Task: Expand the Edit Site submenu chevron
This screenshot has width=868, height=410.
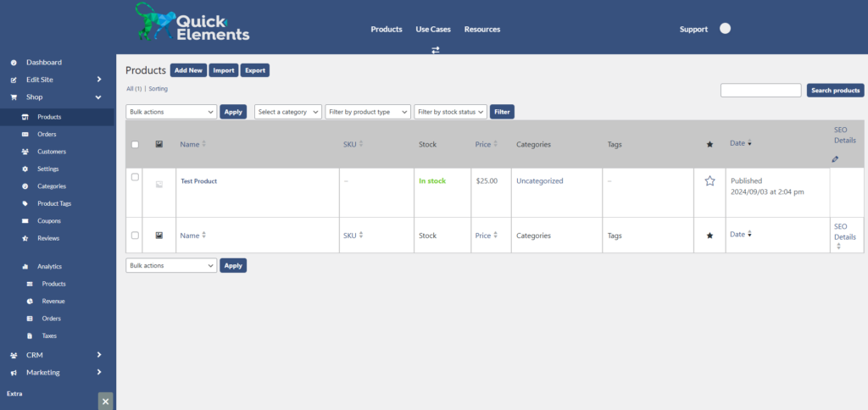Action: click(x=99, y=80)
